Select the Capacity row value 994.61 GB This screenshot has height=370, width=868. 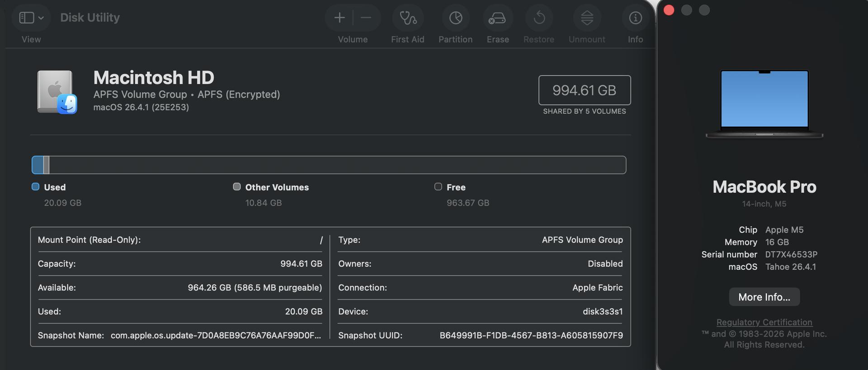click(x=301, y=264)
